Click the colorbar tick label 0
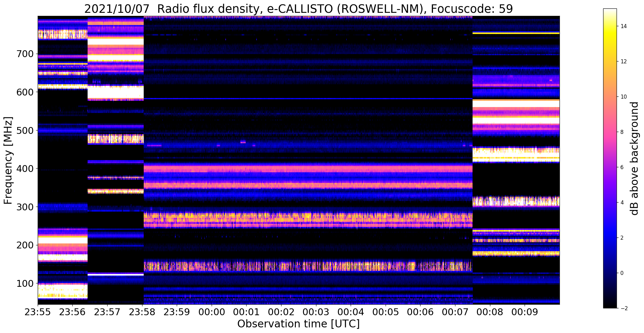644x333 pixels. click(622, 273)
